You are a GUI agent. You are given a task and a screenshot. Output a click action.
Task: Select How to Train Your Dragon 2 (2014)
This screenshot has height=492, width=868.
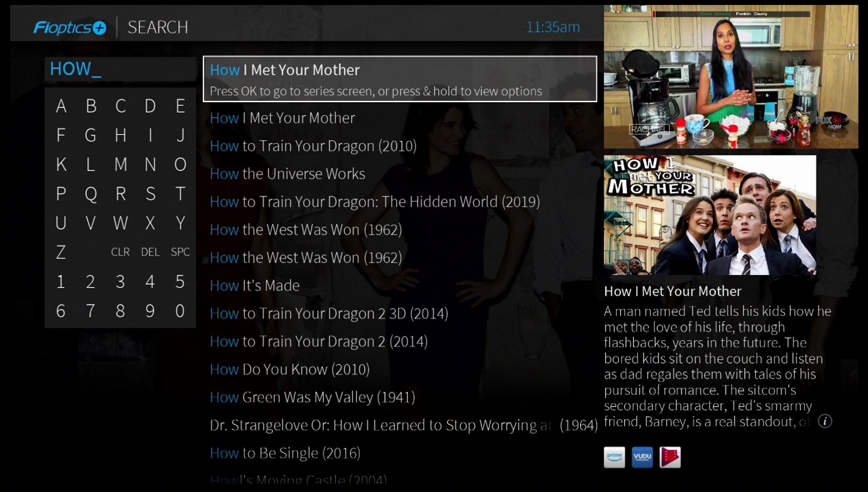[x=319, y=341]
